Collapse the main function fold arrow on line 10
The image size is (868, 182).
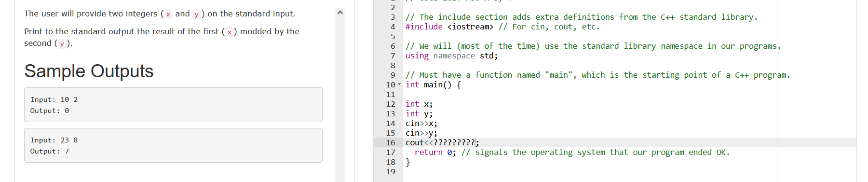point(399,84)
